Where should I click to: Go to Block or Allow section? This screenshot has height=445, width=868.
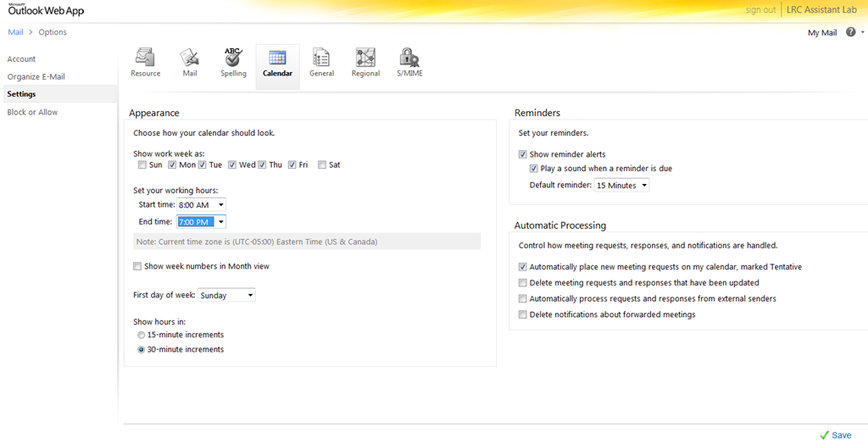coord(32,112)
